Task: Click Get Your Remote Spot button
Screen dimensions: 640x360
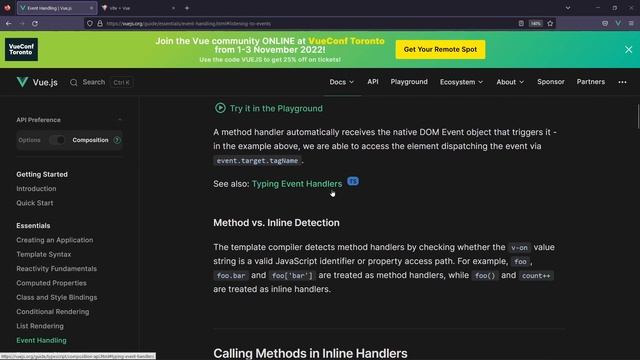Action: tap(440, 49)
